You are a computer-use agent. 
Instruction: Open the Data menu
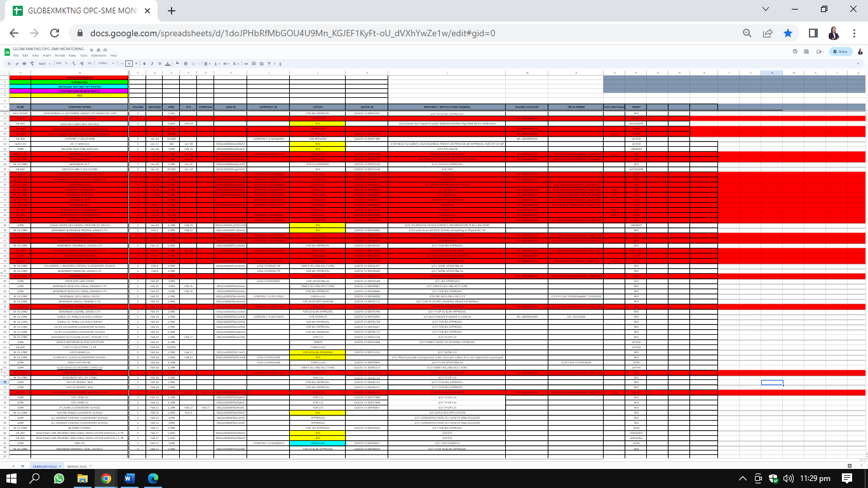point(72,55)
